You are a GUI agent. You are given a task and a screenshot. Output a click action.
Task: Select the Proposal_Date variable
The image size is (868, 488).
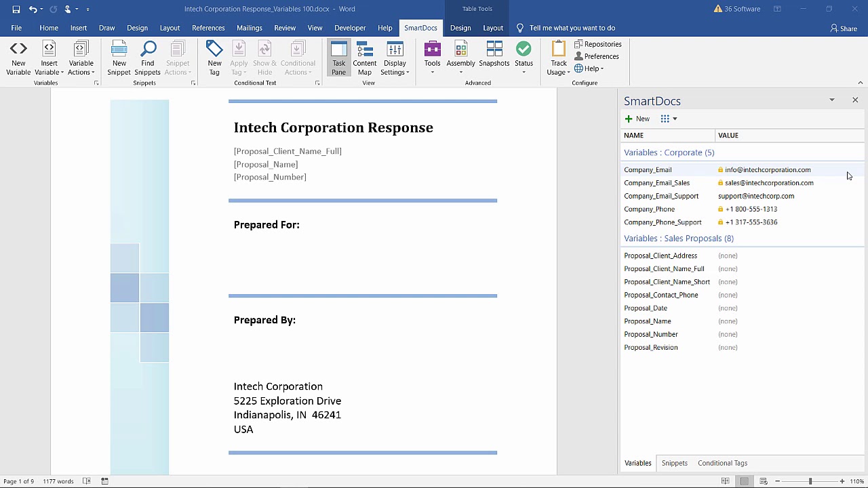743,308
